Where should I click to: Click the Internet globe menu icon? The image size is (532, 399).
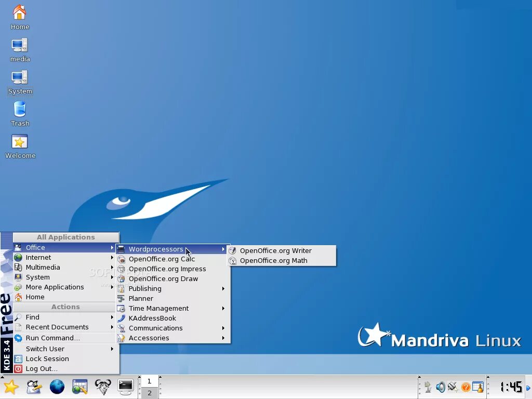click(x=18, y=258)
